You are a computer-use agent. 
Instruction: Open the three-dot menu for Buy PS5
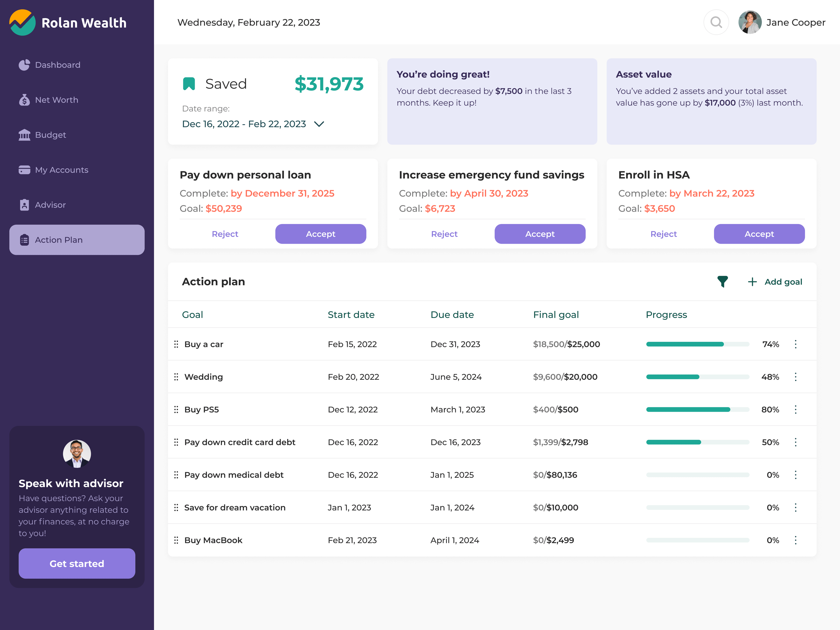tap(796, 409)
